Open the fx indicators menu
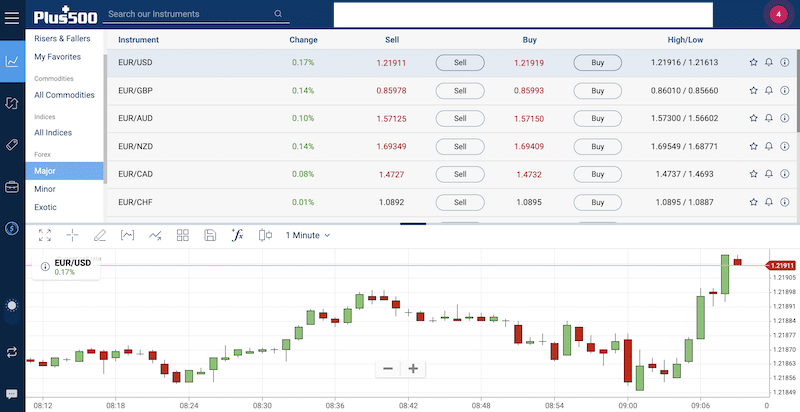 point(237,235)
